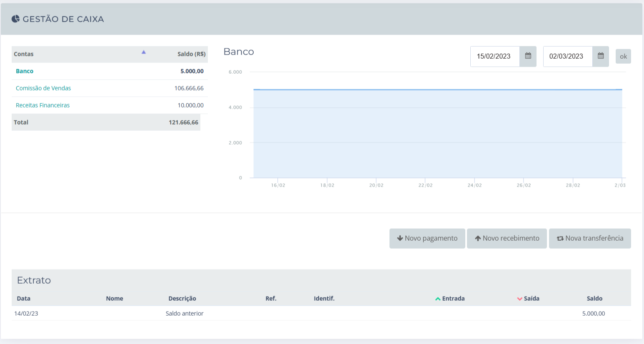Image resolution: width=644 pixels, height=344 pixels.
Task: Click the red Saída arrow icon
Action: pos(519,299)
